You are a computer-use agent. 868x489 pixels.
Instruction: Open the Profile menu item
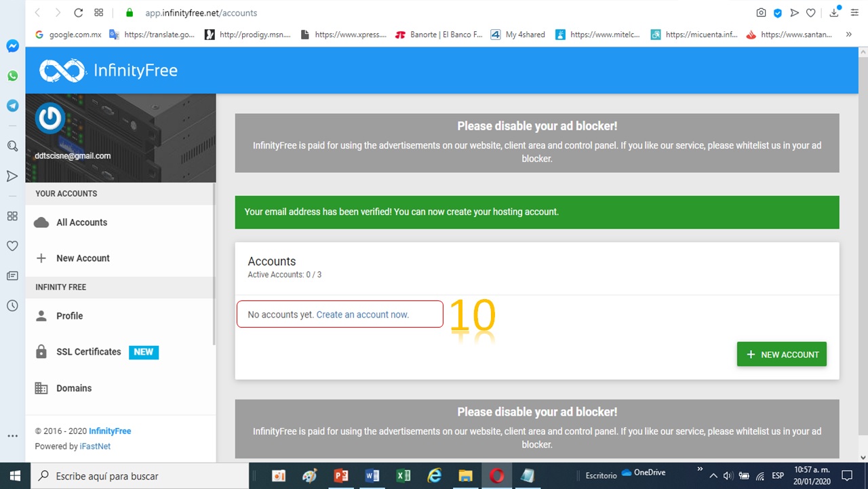pyautogui.click(x=69, y=316)
